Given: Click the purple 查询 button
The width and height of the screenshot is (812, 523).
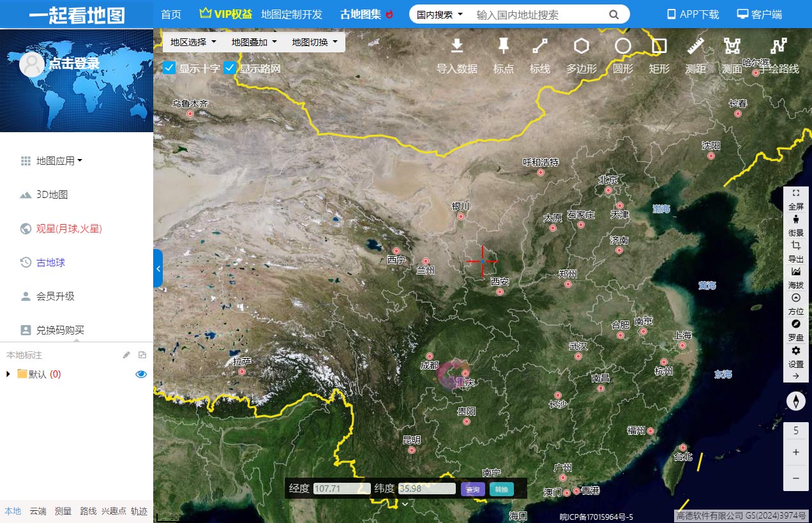Looking at the screenshot, I should tap(472, 489).
